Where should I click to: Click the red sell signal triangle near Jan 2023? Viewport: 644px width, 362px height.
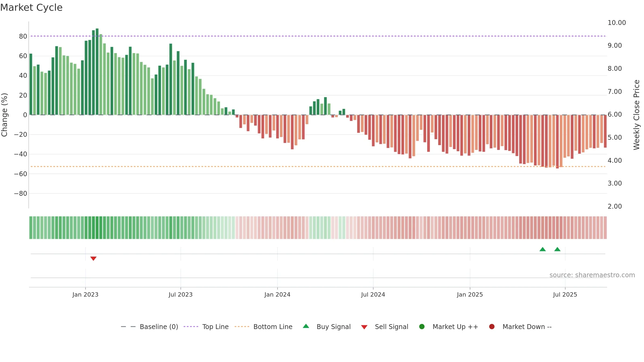[x=93, y=258]
